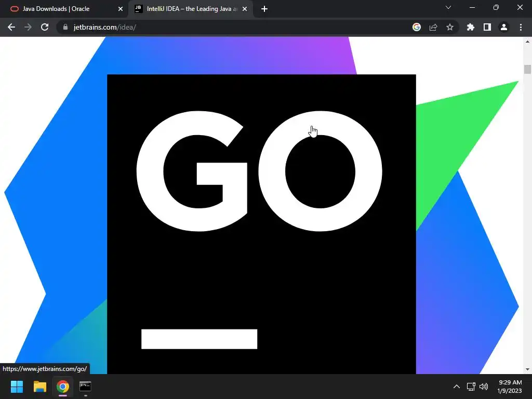This screenshot has height=399, width=532.
Task: Close the Java Downloads tab
Action: click(x=121, y=9)
